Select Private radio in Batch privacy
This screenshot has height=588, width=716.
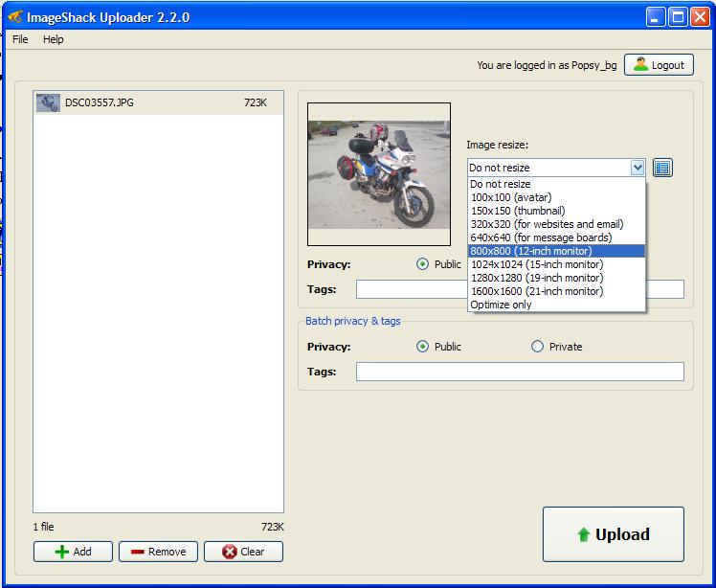[537, 347]
